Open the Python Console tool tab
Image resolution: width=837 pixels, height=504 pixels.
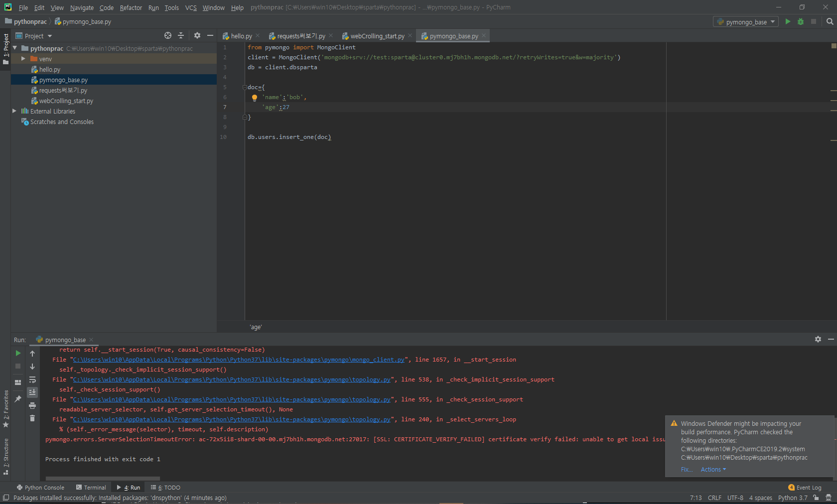40,488
